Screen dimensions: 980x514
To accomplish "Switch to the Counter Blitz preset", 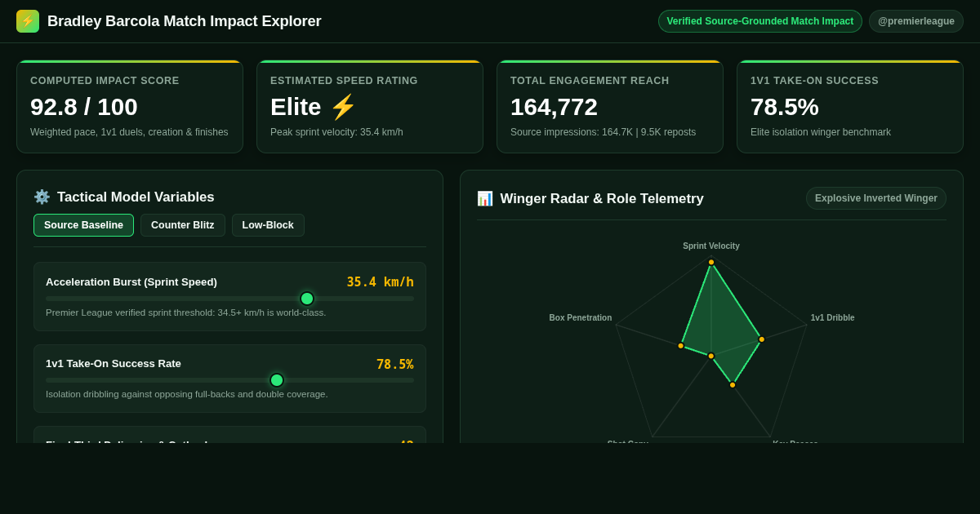I will click(x=183, y=225).
